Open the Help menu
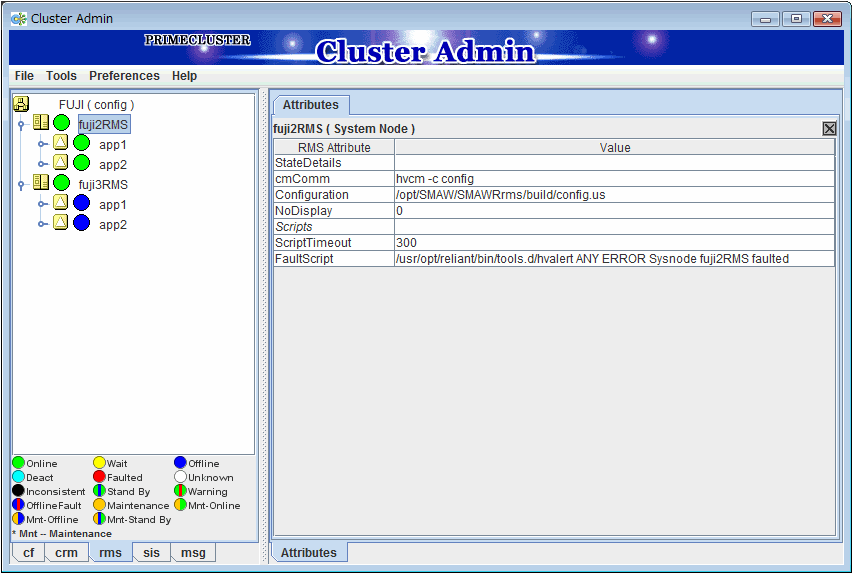The height and width of the screenshot is (574, 853). (x=184, y=76)
